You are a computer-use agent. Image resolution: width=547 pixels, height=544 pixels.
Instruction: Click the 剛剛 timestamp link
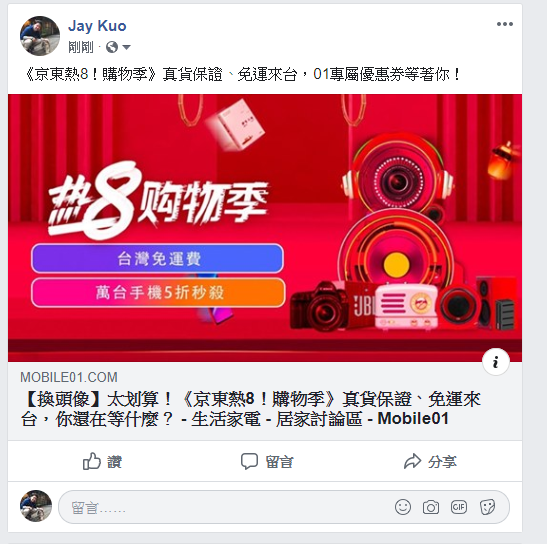[81, 47]
